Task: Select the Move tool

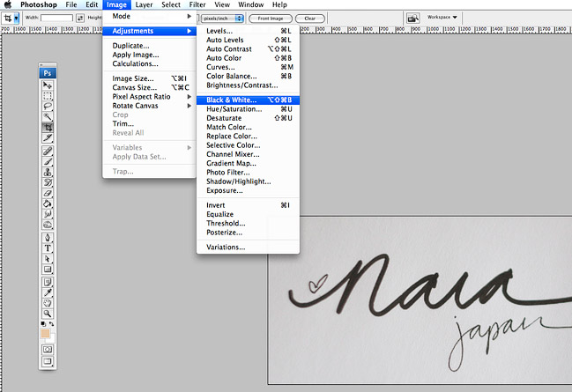Action: [x=48, y=85]
